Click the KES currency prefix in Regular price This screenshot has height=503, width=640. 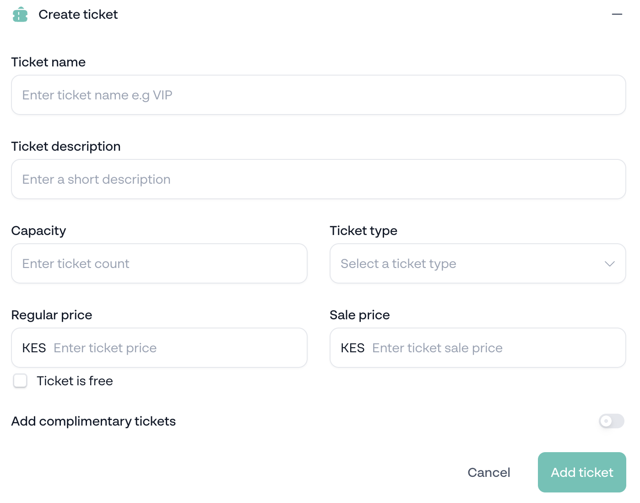tap(34, 348)
